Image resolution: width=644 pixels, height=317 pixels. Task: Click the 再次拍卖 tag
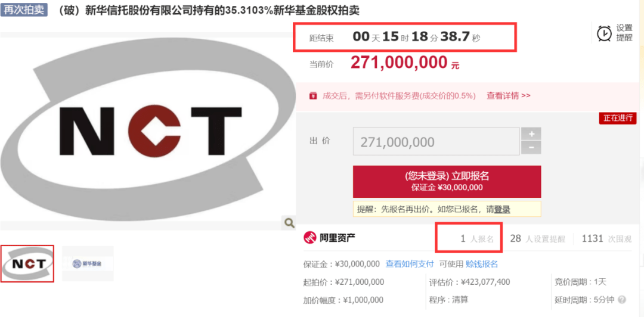point(24,10)
